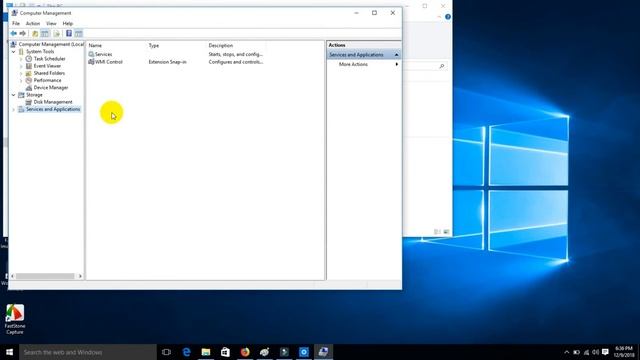Click the Export List toolbar icon
Viewport: 640px width, 360px height.
click(56, 33)
